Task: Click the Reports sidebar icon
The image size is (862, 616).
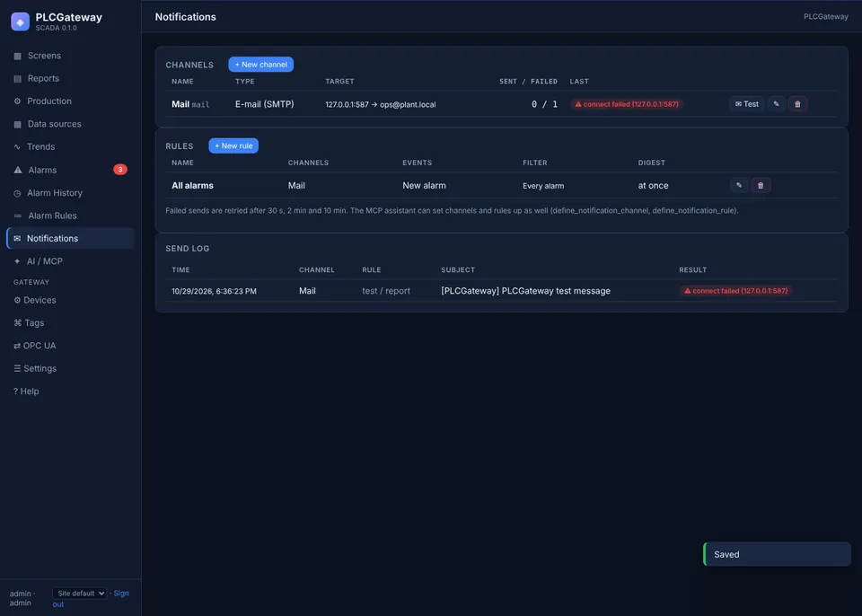Action: coord(18,79)
